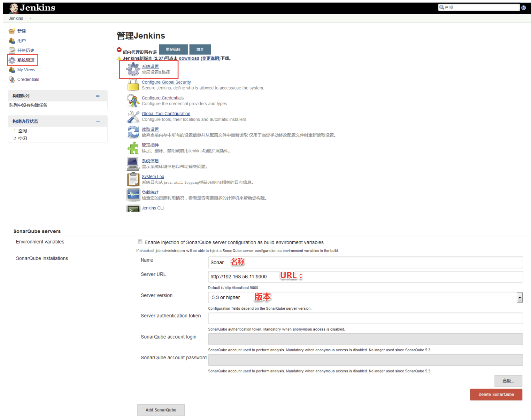Click the Jenkins breadcrumb link
Screen dimensions: 531x420
16,18
